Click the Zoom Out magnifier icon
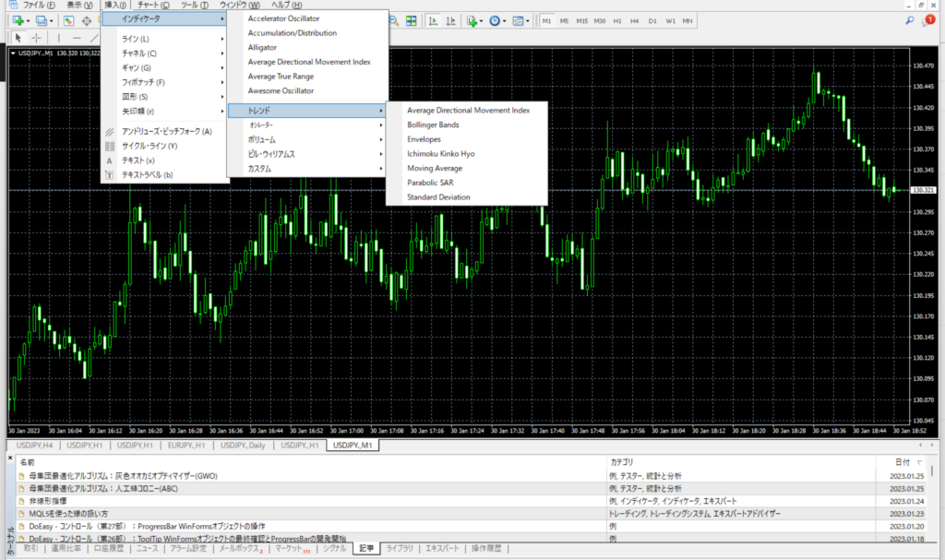Screen dimensions: 945x560 [x=393, y=20]
